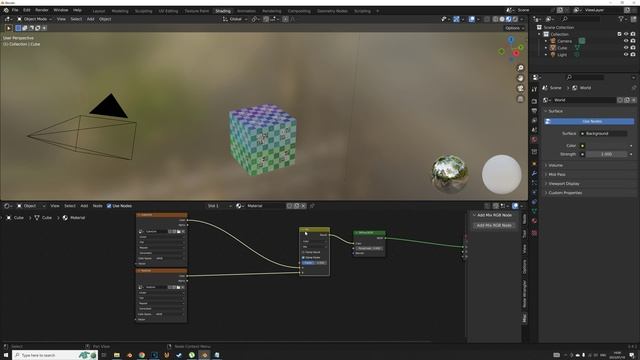This screenshot has height=360, width=640.
Task: Disable Light in renders camera icon
Action: click(x=633, y=54)
